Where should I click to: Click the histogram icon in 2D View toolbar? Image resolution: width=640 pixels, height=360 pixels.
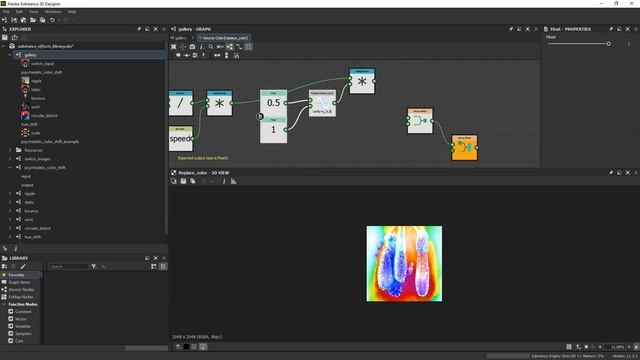pos(233,181)
